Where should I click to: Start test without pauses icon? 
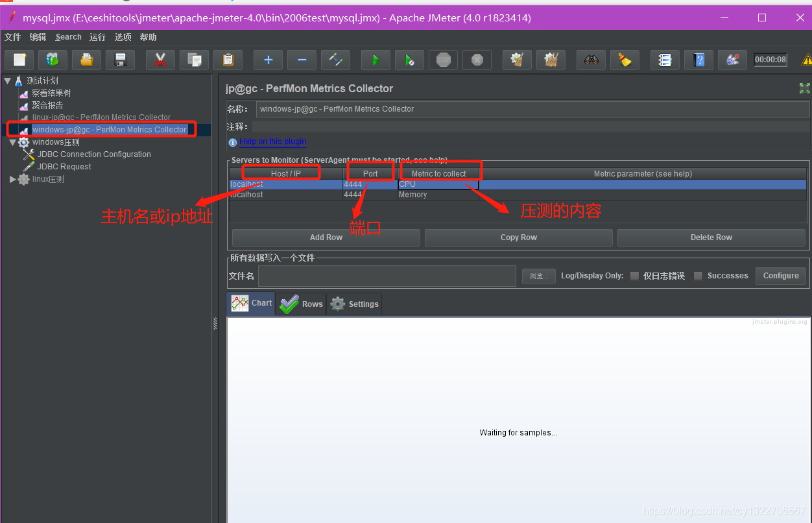[410, 60]
